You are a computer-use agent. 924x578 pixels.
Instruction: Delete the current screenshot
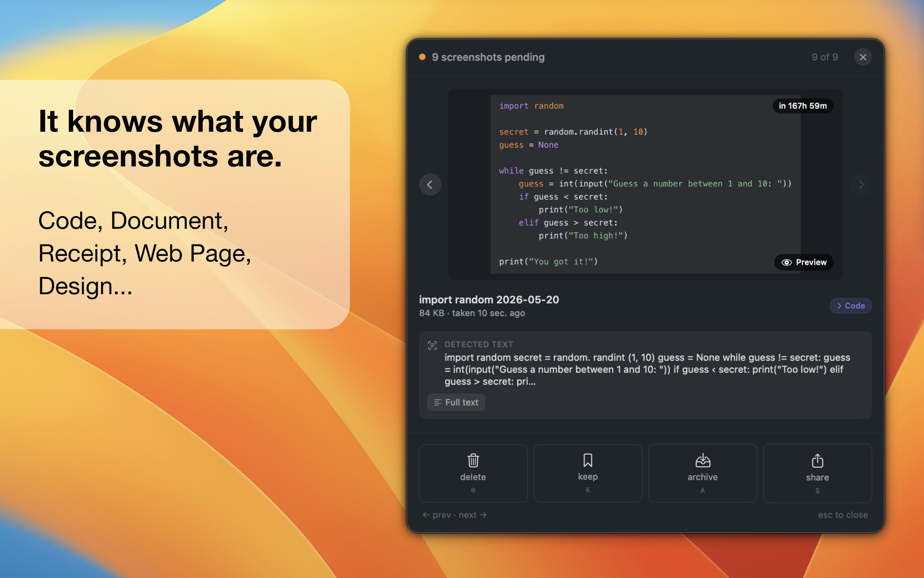point(473,473)
